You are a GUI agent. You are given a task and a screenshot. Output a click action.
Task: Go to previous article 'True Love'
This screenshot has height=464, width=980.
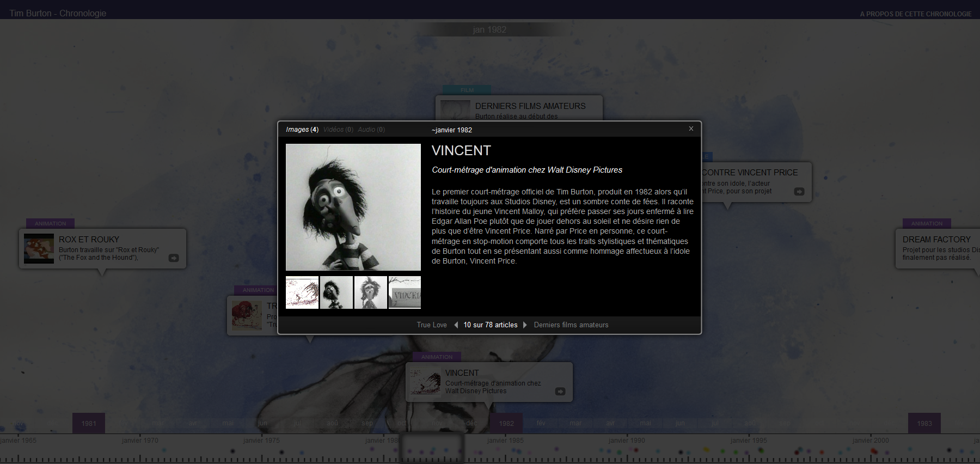coord(432,325)
